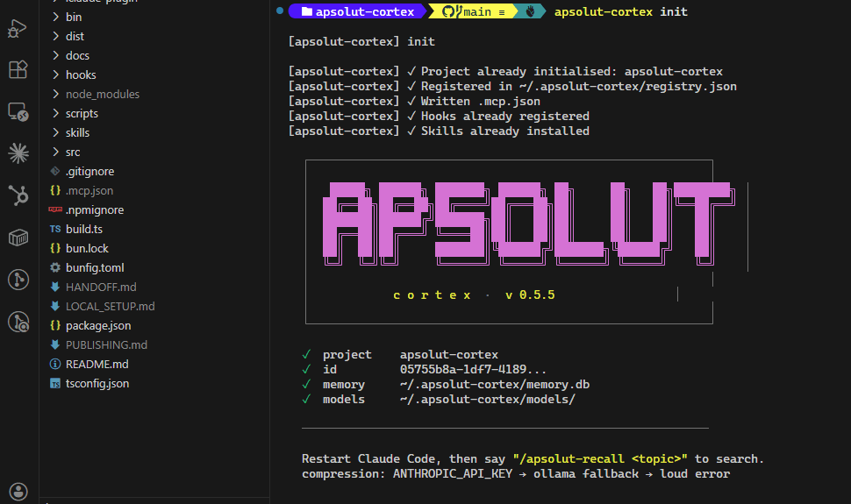Click the '/apsolut-recall <topic>' quoted text
This screenshot has height=504, width=851.
click(x=600, y=459)
